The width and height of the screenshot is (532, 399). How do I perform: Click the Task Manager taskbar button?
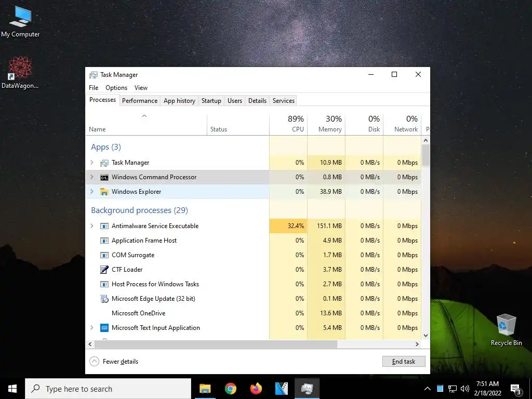pyautogui.click(x=307, y=389)
